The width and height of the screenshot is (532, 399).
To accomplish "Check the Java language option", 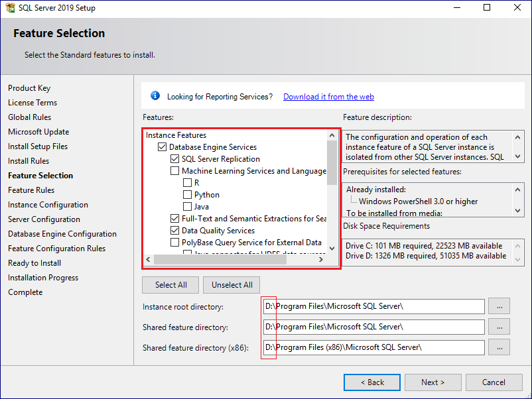I will pos(187,206).
